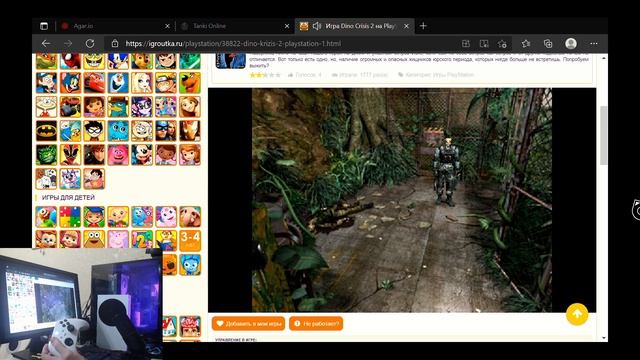The height and width of the screenshot is (360, 640).
Task: Open immersive reader icon in address bar
Action: pos(484,43)
